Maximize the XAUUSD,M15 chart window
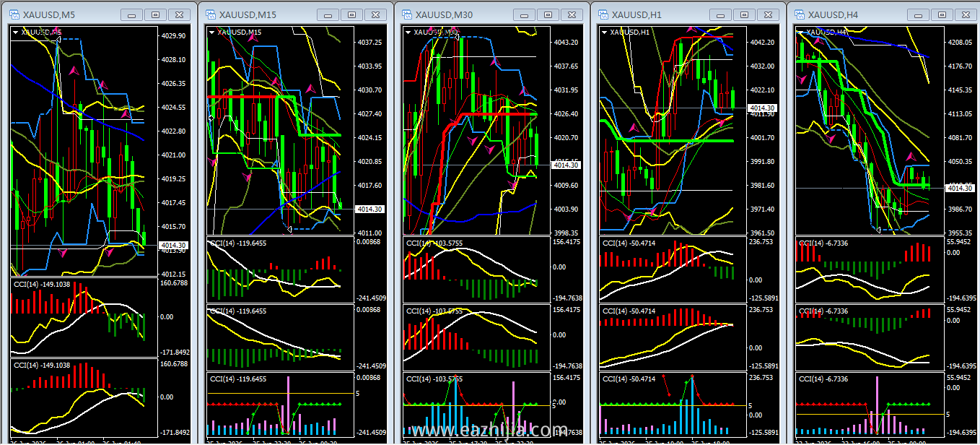 tap(351, 14)
